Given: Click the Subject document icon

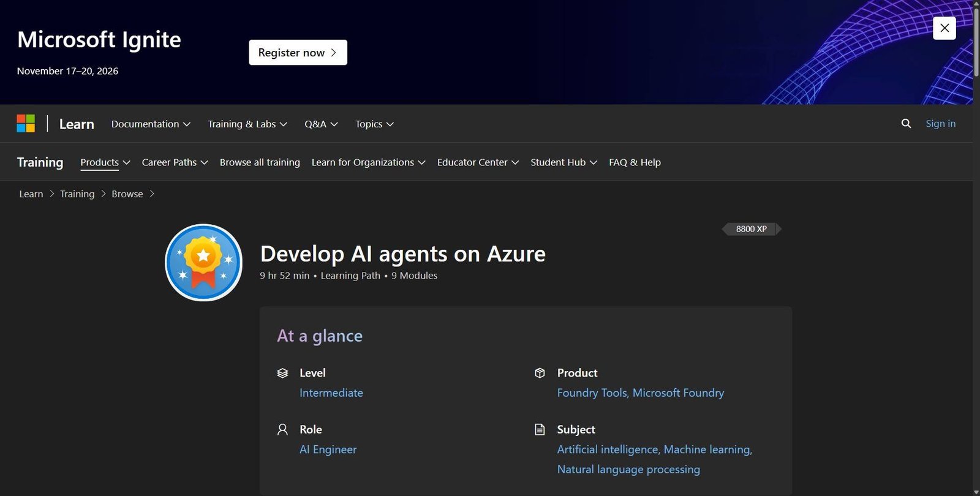Looking at the screenshot, I should pos(540,429).
